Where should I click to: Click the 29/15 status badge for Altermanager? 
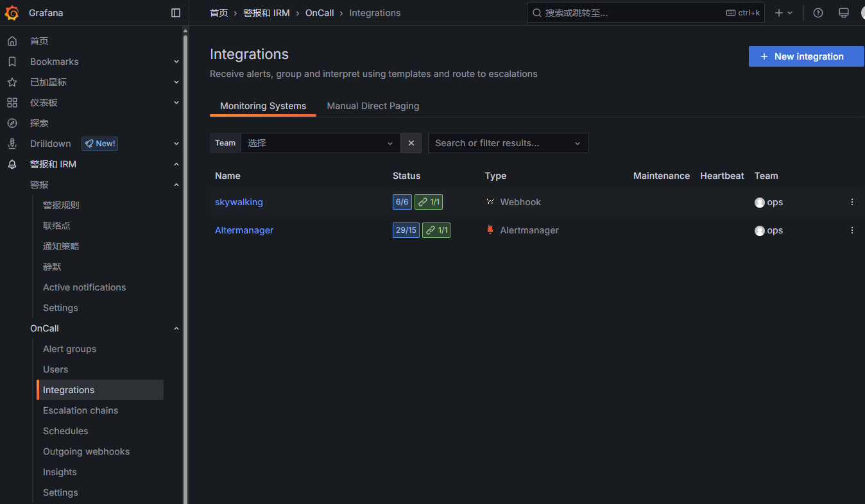click(x=406, y=230)
